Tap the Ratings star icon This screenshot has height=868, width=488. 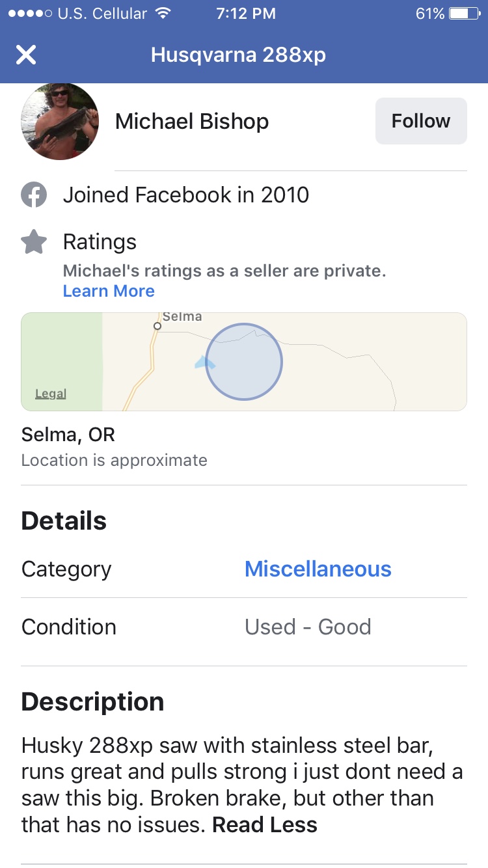(34, 242)
